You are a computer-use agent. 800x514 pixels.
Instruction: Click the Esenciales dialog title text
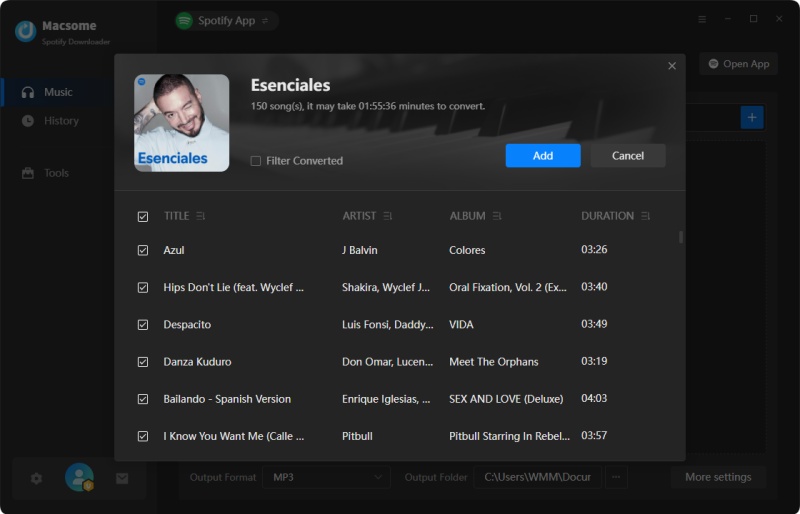pyautogui.click(x=291, y=85)
